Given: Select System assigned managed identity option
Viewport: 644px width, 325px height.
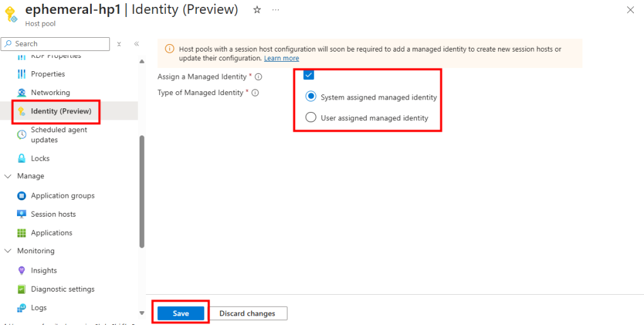Looking at the screenshot, I should [x=311, y=97].
